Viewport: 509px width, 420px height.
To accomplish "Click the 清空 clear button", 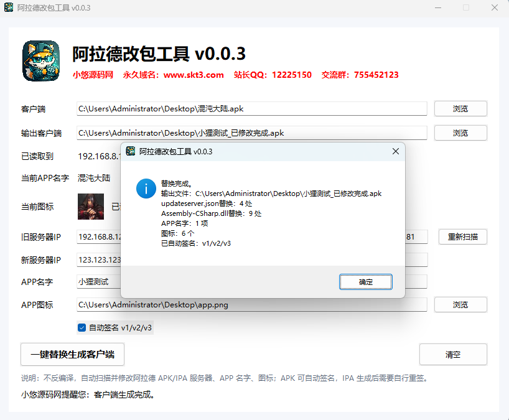I will [x=453, y=355].
